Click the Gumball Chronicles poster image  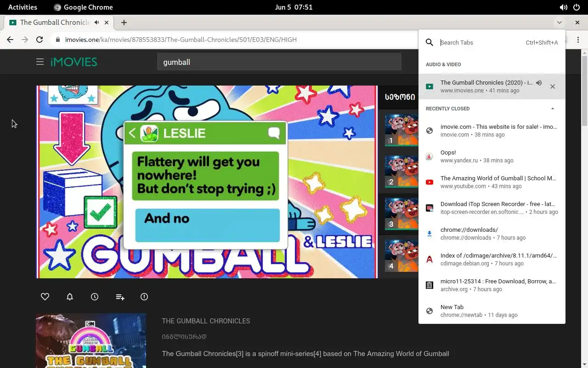pos(91,340)
